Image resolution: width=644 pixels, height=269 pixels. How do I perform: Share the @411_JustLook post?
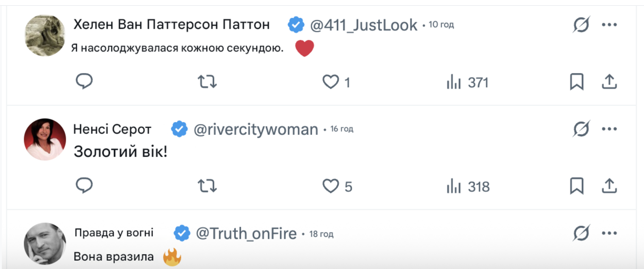tap(609, 82)
